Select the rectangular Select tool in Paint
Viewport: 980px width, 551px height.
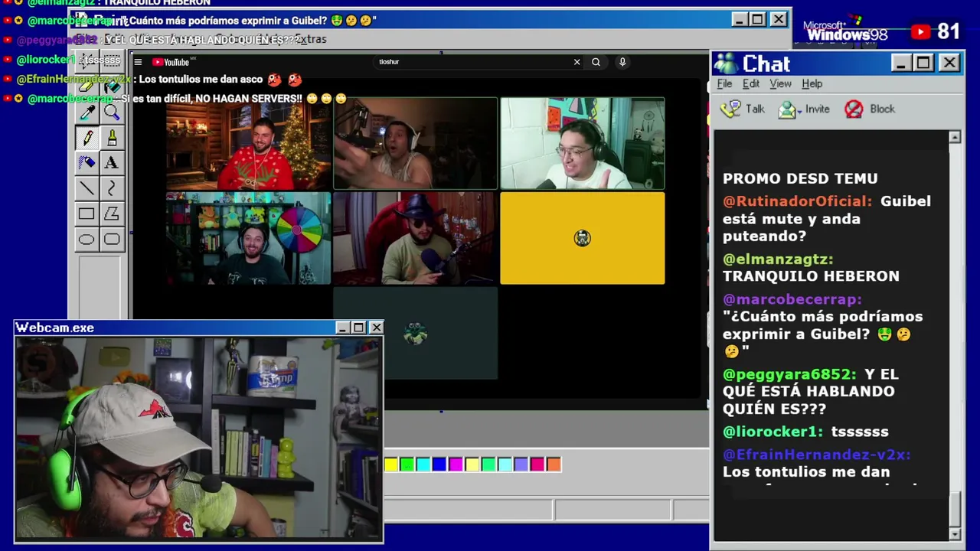[x=112, y=60]
